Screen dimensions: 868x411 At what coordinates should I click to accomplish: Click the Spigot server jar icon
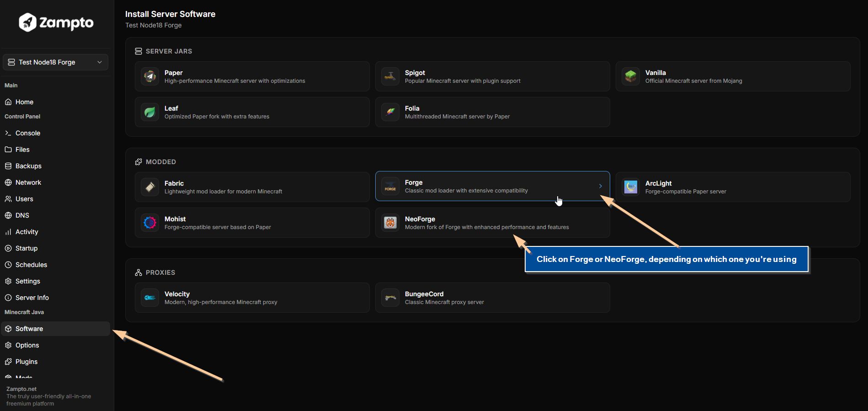pyautogui.click(x=390, y=76)
